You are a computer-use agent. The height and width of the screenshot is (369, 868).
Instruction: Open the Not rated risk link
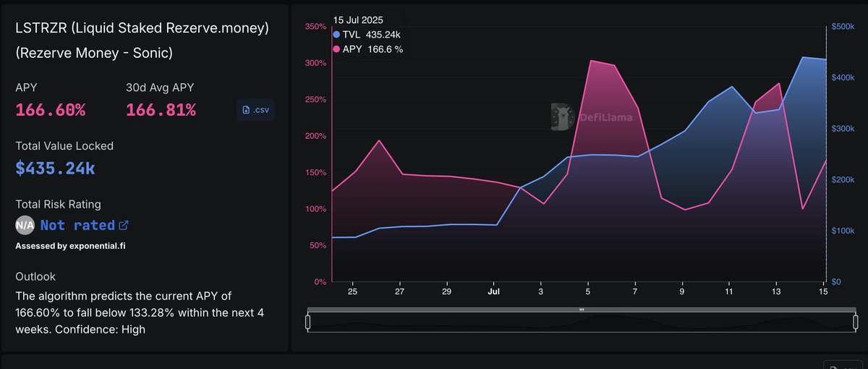[x=77, y=225]
